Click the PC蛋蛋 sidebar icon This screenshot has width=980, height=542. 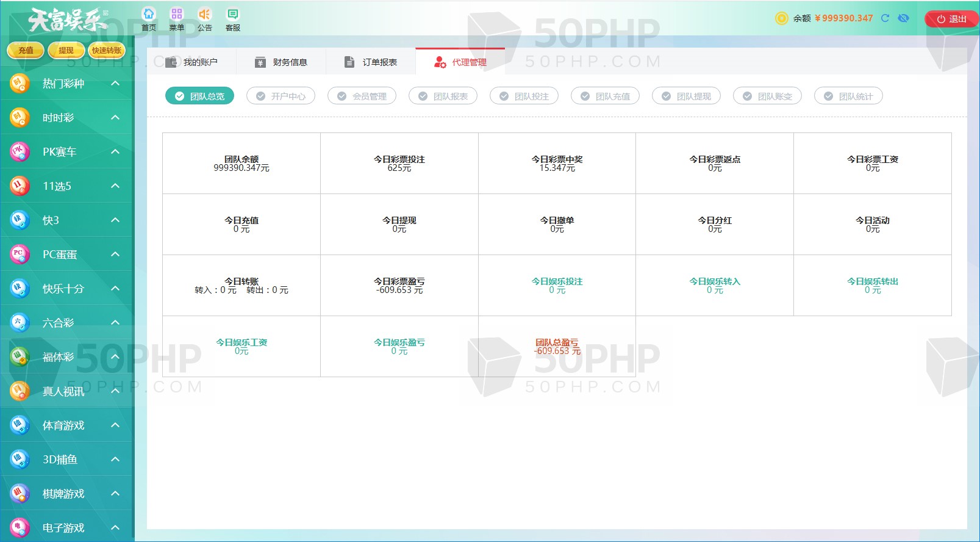pos(20,254)
